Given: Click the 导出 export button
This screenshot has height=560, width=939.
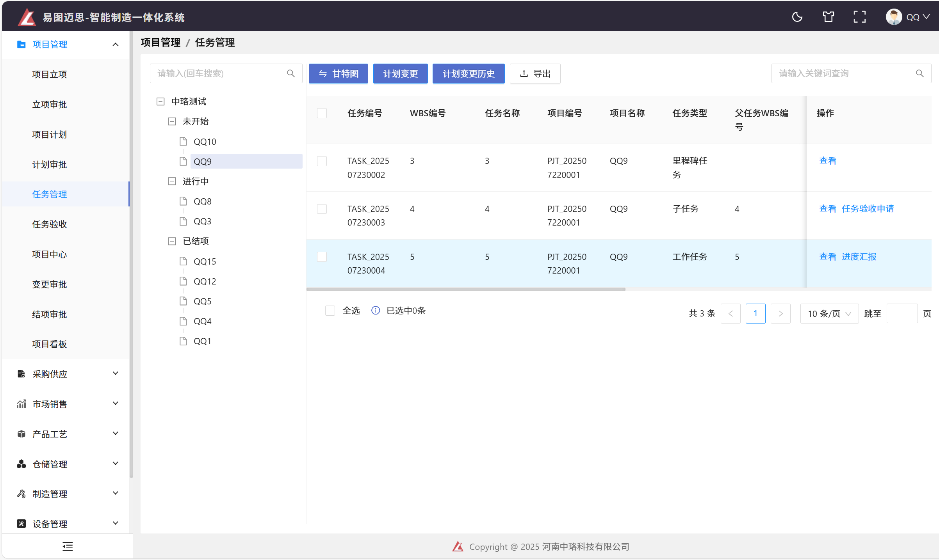Looking at the screenshot, I should 535,73.
